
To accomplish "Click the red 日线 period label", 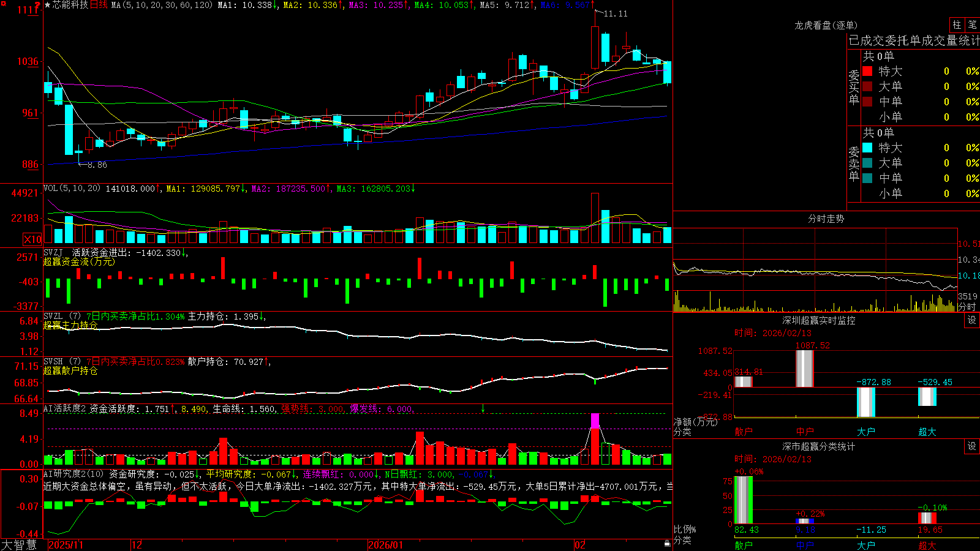I will [x=99, y=5].
